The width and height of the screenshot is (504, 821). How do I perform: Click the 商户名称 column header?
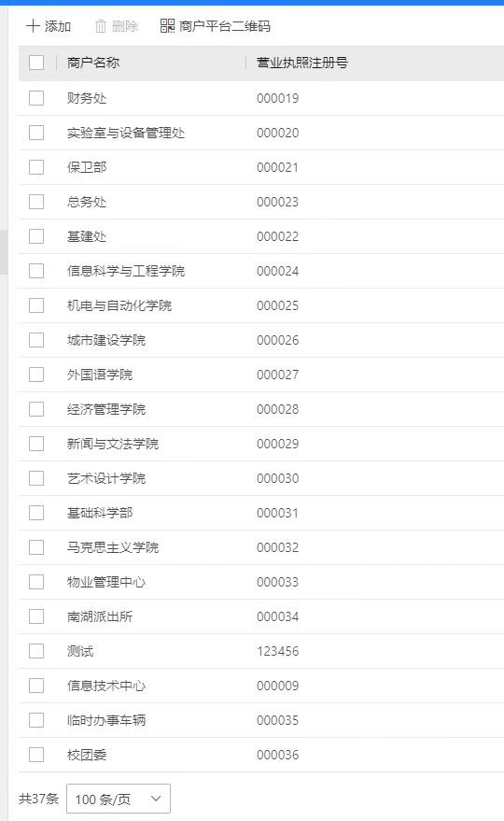(x=93, y=63)
